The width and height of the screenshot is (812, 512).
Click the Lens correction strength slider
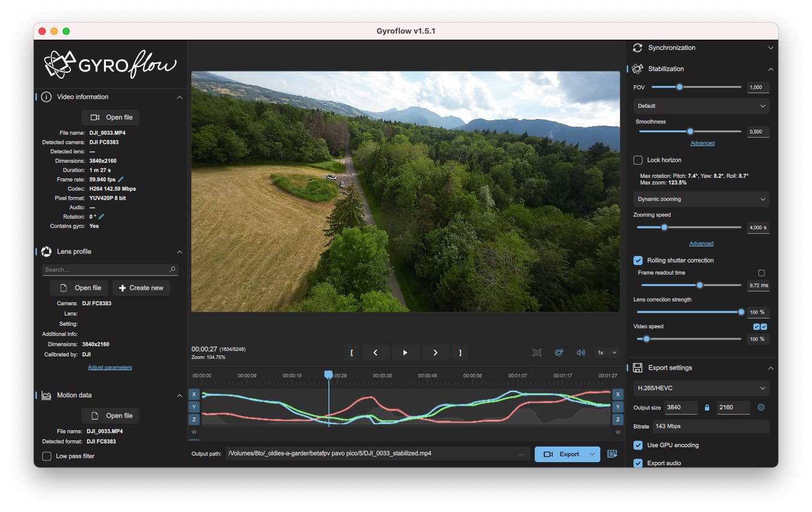[x=689, y=312]
